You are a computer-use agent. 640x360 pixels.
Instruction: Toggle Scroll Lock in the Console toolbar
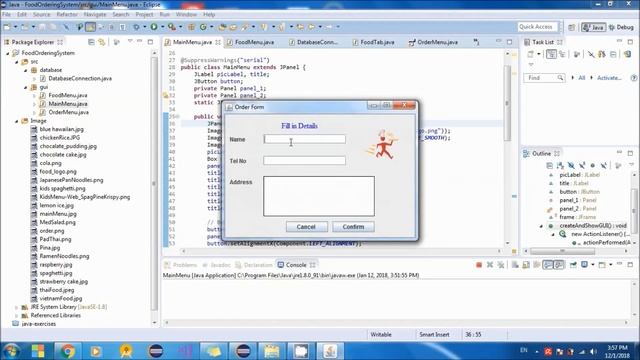(526, 265)
